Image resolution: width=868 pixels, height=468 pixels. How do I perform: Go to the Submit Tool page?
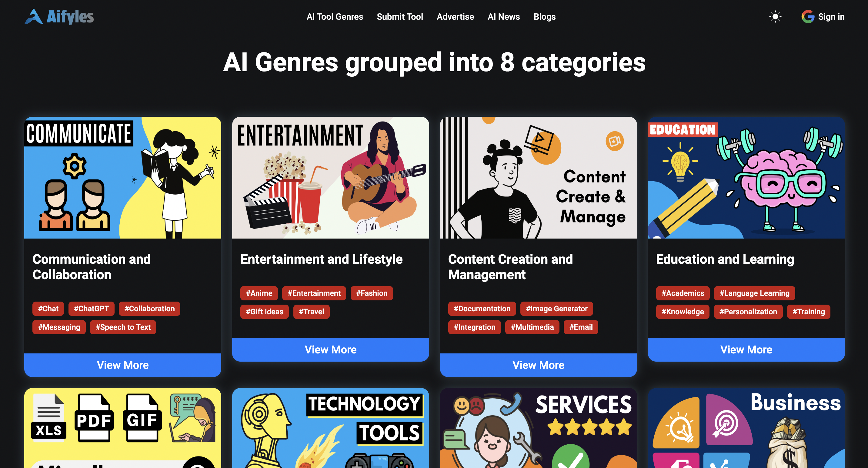(400, 16)
